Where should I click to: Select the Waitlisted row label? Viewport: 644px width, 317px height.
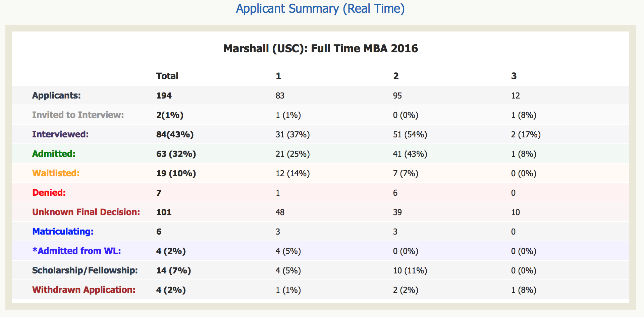(56, 173)
